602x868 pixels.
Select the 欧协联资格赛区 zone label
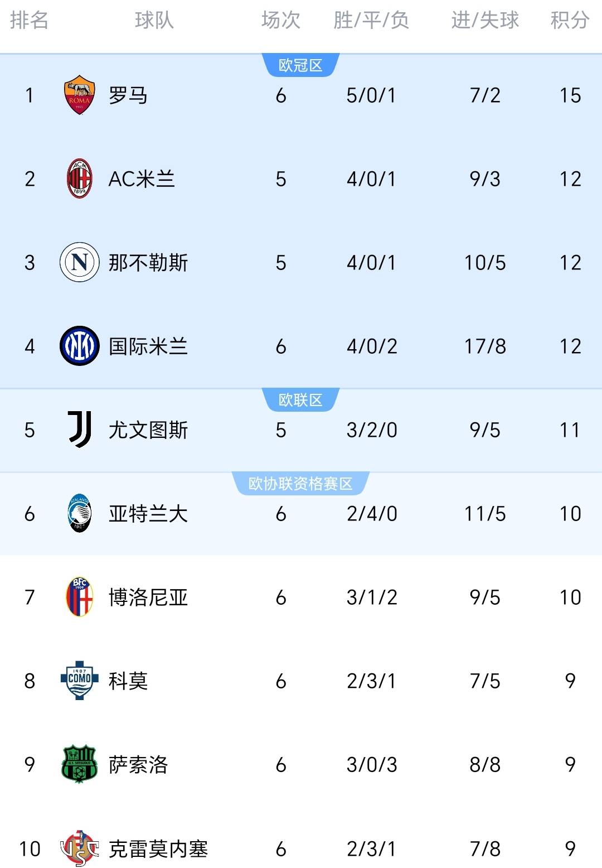pyautogui.click(x=300, y=484)
